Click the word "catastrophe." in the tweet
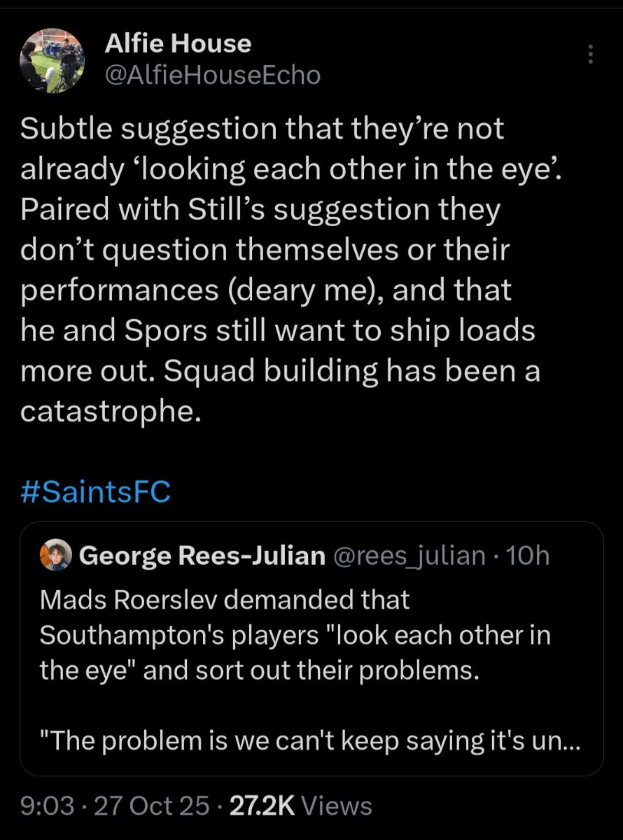Image resolution: width=623 pixels, height=840 pixels. pyautogui.click(x=111, y=412)
